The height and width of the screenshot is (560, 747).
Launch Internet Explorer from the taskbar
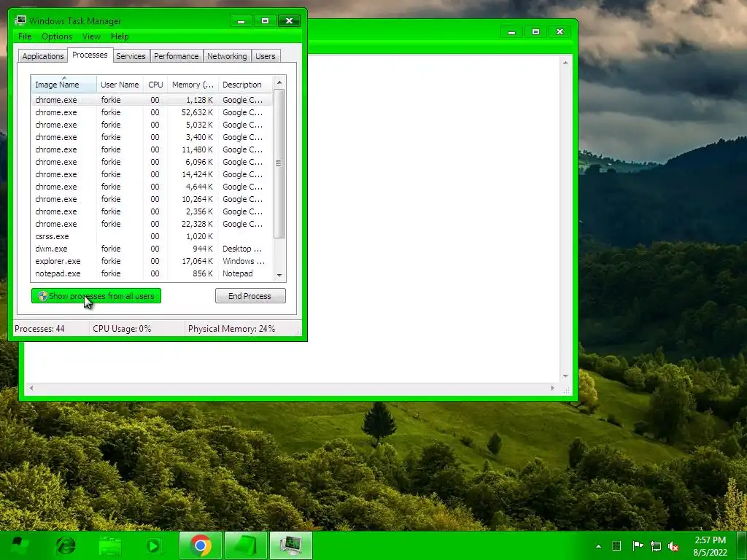(x=65, y=545)
